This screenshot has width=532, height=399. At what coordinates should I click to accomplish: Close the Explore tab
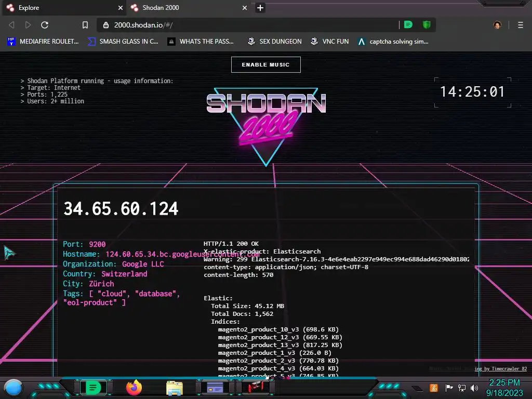click(x=121, y=8)
